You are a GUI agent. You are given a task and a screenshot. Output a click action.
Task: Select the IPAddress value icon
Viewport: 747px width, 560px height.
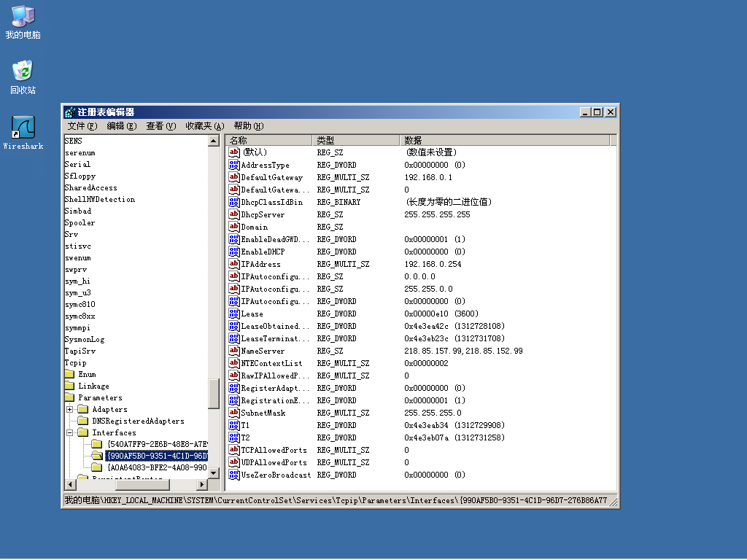[x=234, y=264]
